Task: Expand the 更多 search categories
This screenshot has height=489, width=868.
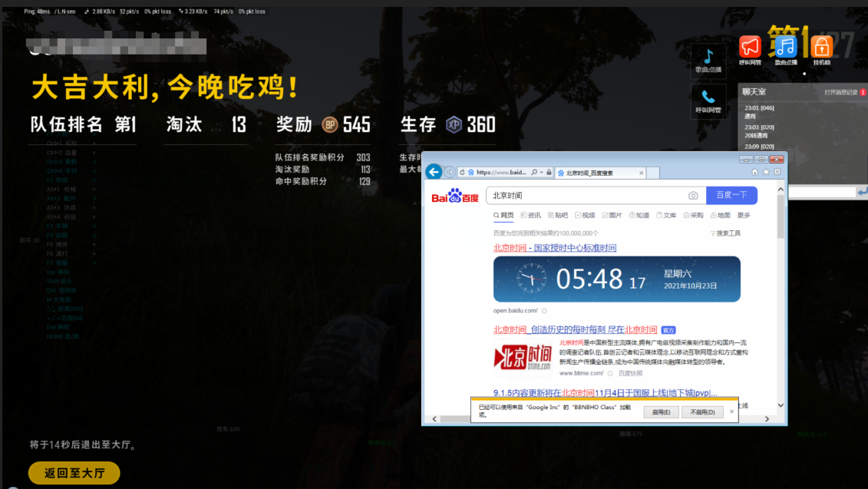Action: tap(744, 216)
